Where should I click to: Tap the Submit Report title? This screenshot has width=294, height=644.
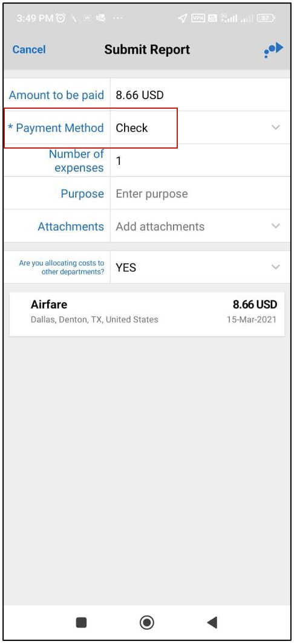tap(147, 50)
